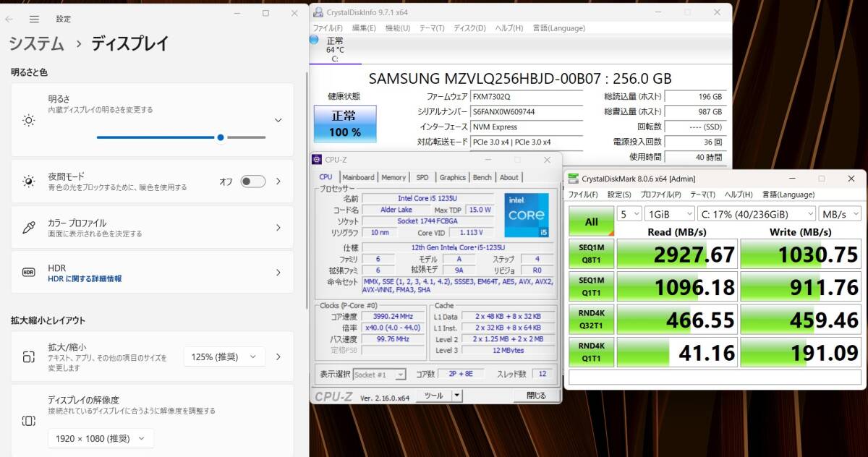Expand the brightness options chevron
Image resolution: width=868 pixels, height=457 pixels.
278,120
